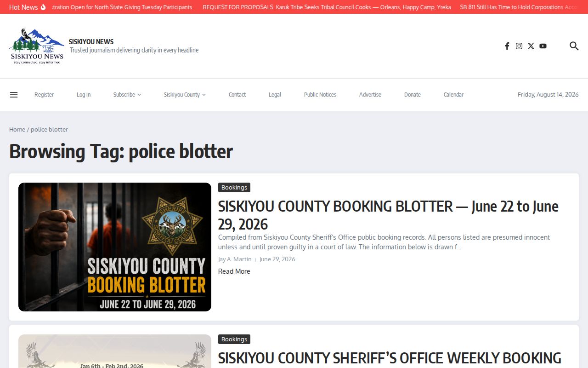This screenshot has width=588, height=368.
Task: Open the June 22–29 booking blotter thumbnail
Action: [x=115, y=247]
